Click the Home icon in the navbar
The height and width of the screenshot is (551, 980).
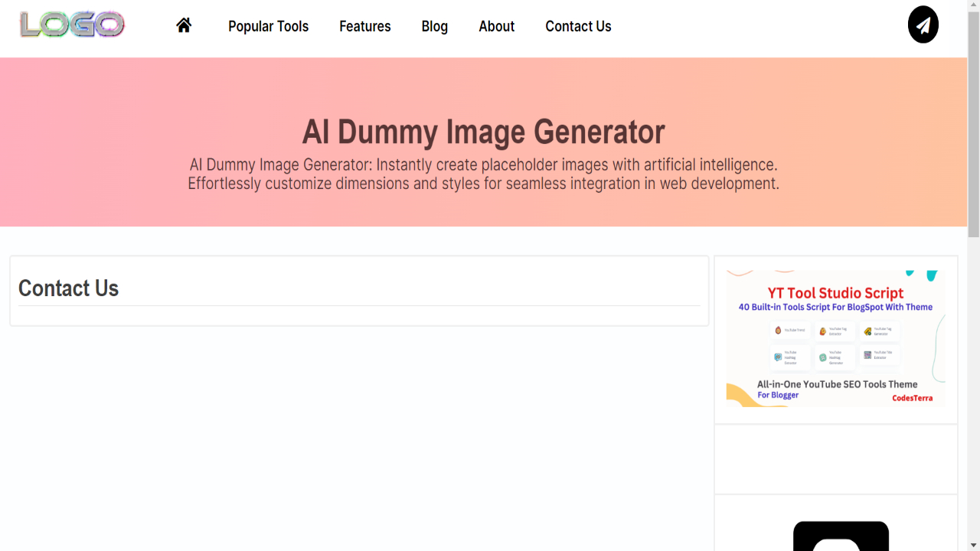[x=184, y=24]
